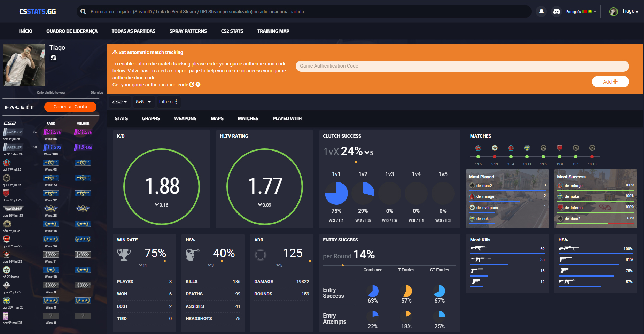Switch to the WEAPONS tab
Viewport: 644px width, 334px height.
click(x=185, y=118)
